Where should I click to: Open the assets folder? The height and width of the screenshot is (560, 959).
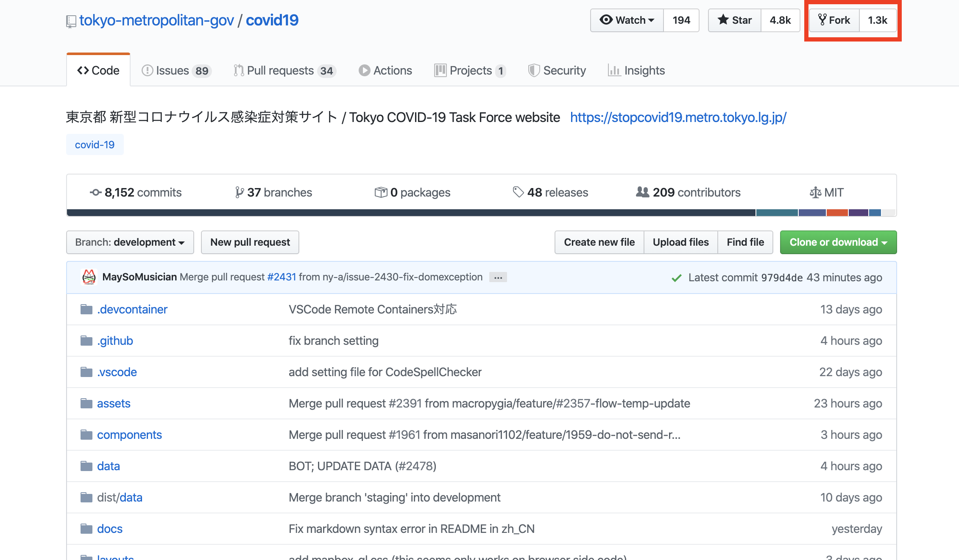click(114, 403)
